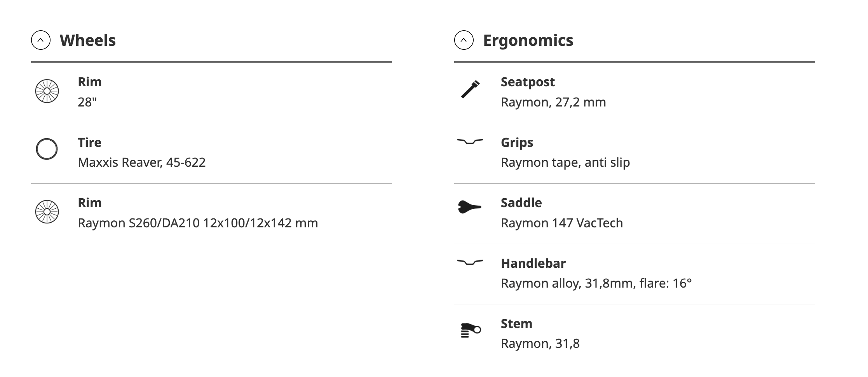Click the saddle icon
The width and height of the screenshot is (868, 377).
[470, 206]
